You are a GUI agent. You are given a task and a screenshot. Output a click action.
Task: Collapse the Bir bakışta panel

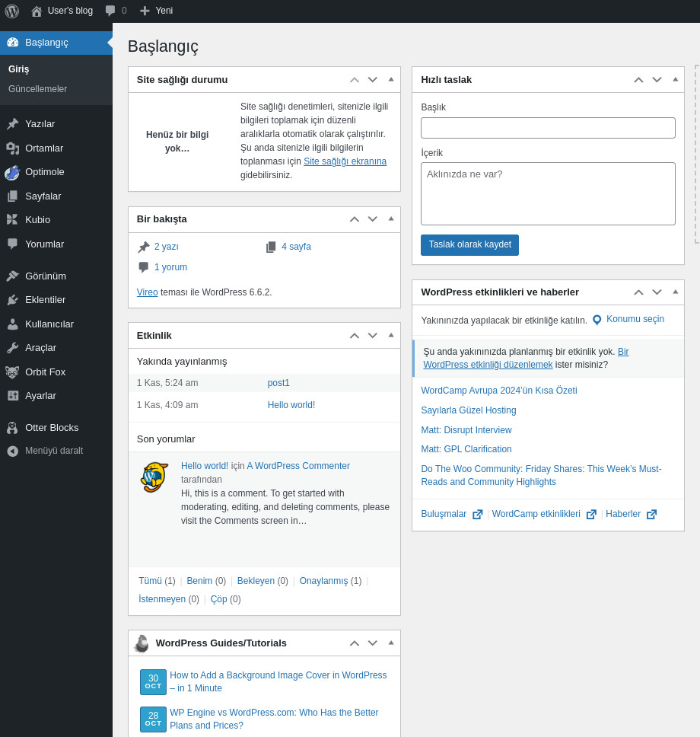tap(390, 219)
